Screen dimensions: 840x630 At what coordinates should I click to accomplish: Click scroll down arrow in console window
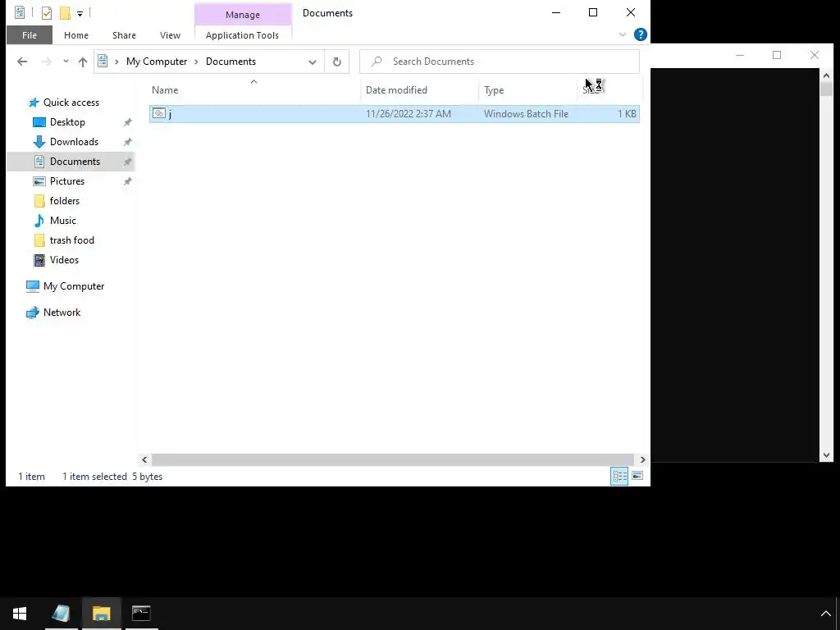826,455
